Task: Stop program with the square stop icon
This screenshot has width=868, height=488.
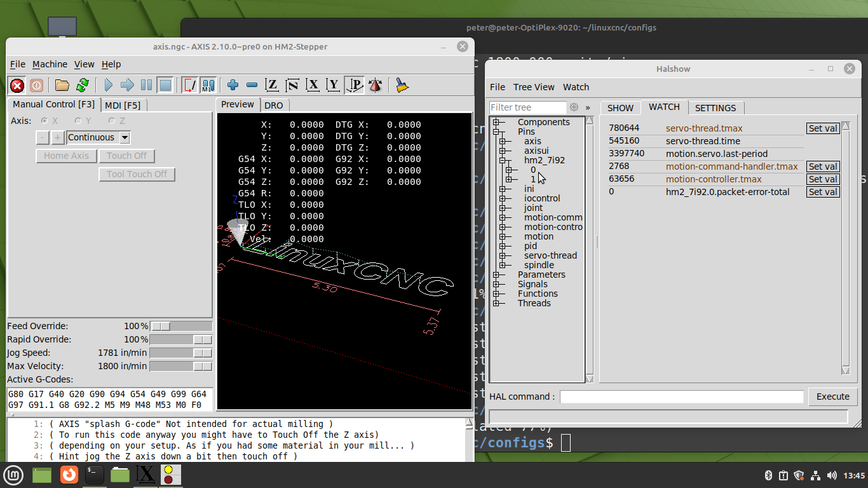Action: [x=165, y=85]
